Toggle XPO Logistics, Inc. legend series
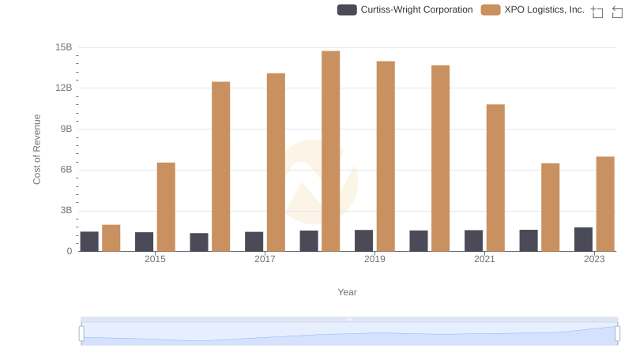Image resolution: width=632 pixels, height=364 pixels. click(532, 9)
